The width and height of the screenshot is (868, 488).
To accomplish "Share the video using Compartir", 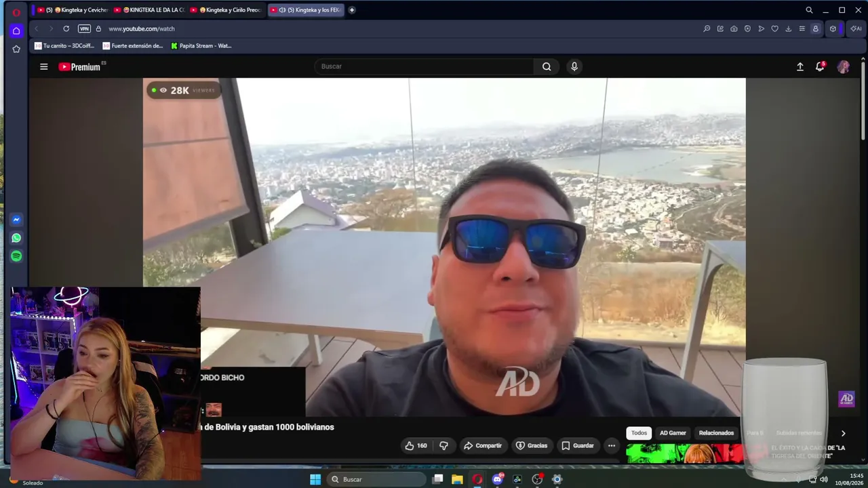I will pos(483,446).
